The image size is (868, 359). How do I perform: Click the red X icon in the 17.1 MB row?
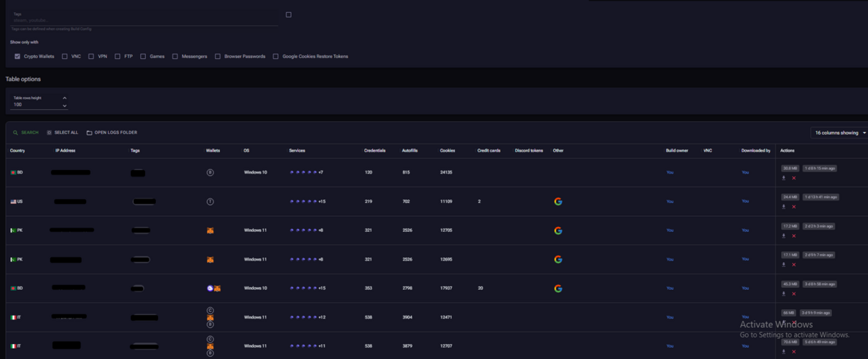pyautogui.click(x=794, y=265)
